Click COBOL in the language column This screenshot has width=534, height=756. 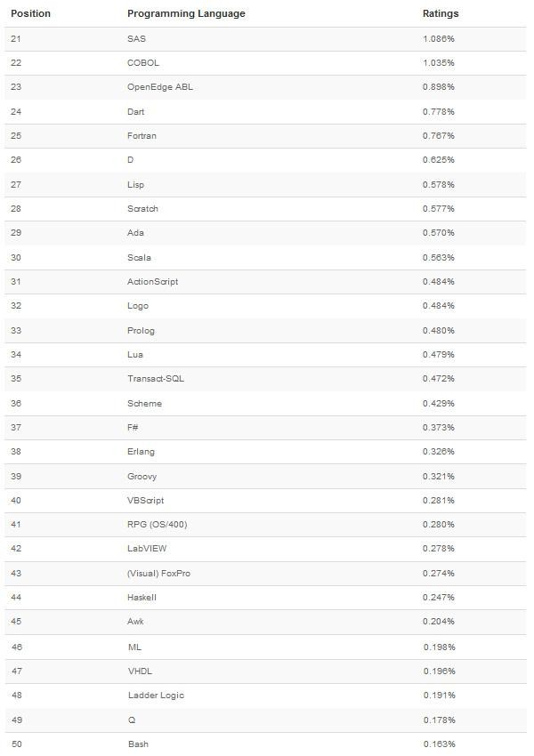click(142, 63)
